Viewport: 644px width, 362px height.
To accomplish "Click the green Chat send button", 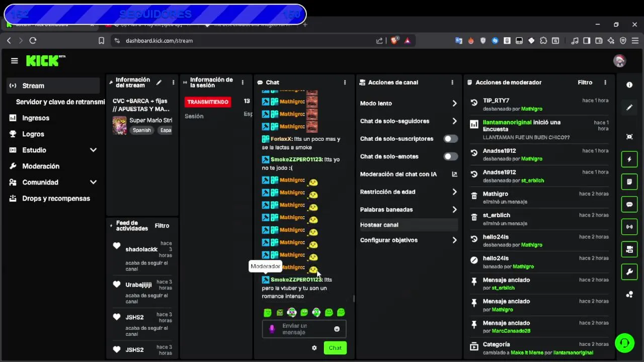I will click(335, 348).
